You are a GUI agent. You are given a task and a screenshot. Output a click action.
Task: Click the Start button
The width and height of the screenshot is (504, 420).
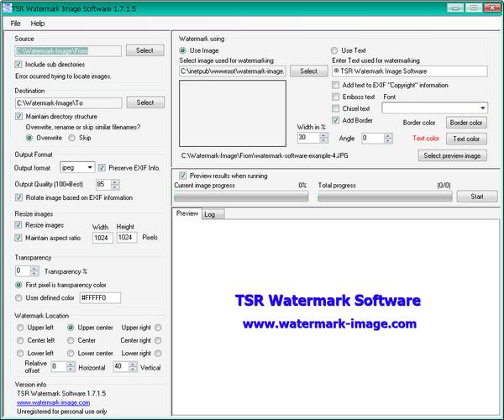477,197
